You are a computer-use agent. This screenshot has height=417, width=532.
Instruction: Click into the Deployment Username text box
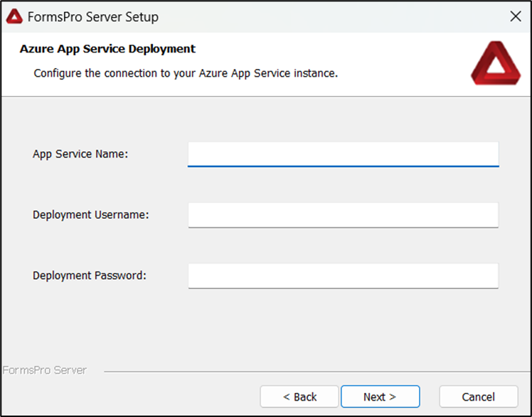tap(343, 215)
